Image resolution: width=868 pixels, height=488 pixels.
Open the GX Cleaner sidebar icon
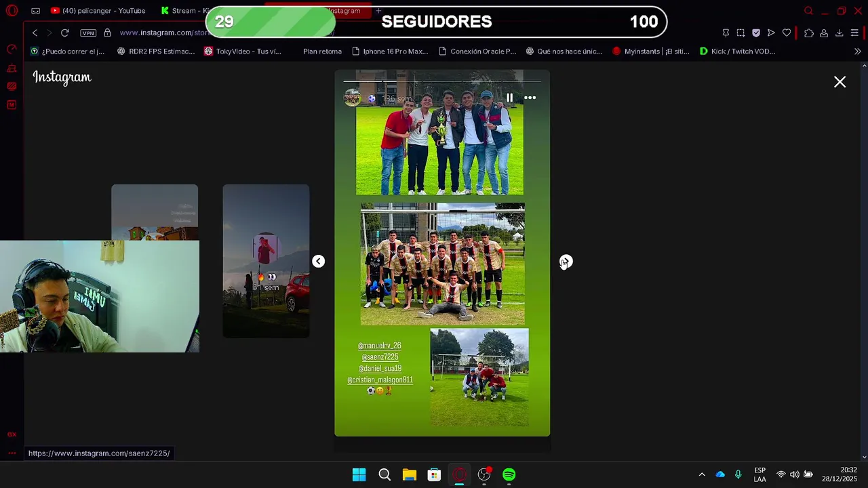(x=12, y=68)
